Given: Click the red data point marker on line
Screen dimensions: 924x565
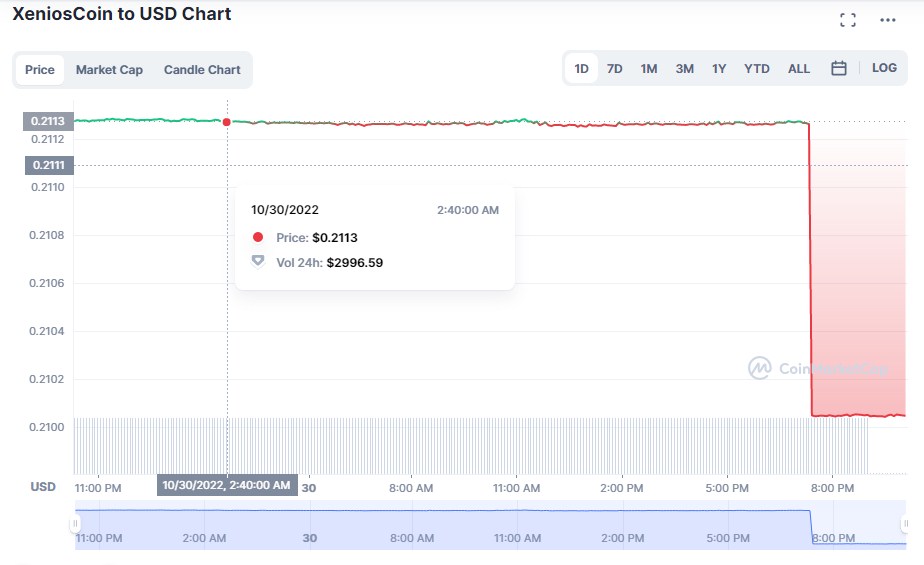Looking at the screenshot, I should pos(226,122).
